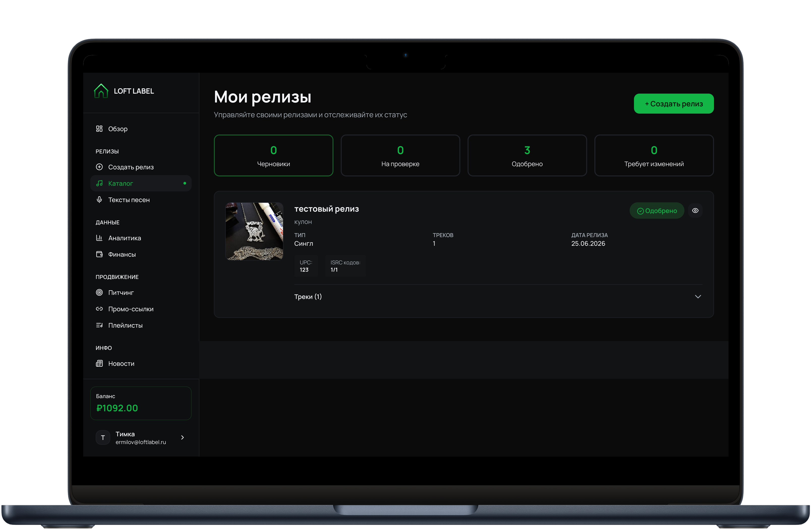Open the profile menu chevron next to Тимка
This screenshot has height=530, width=812.
[x=183, y=437]
